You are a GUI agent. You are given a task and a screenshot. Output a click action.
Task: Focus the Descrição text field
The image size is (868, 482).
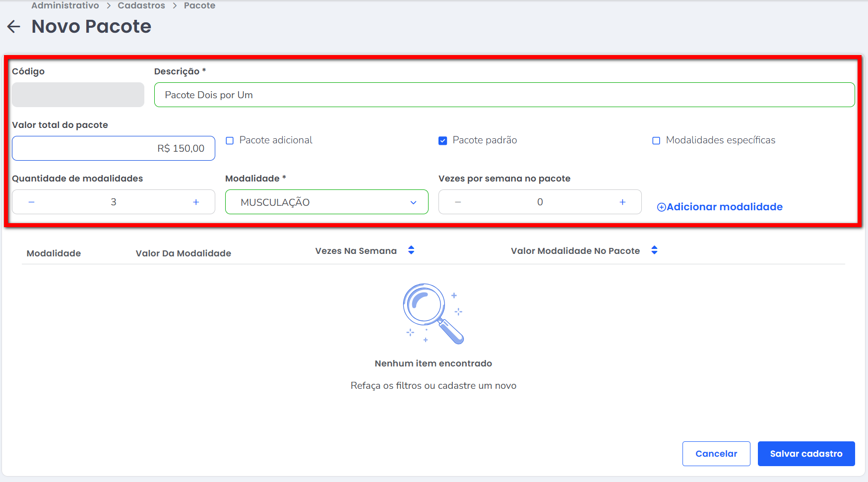tap(504, 95)
